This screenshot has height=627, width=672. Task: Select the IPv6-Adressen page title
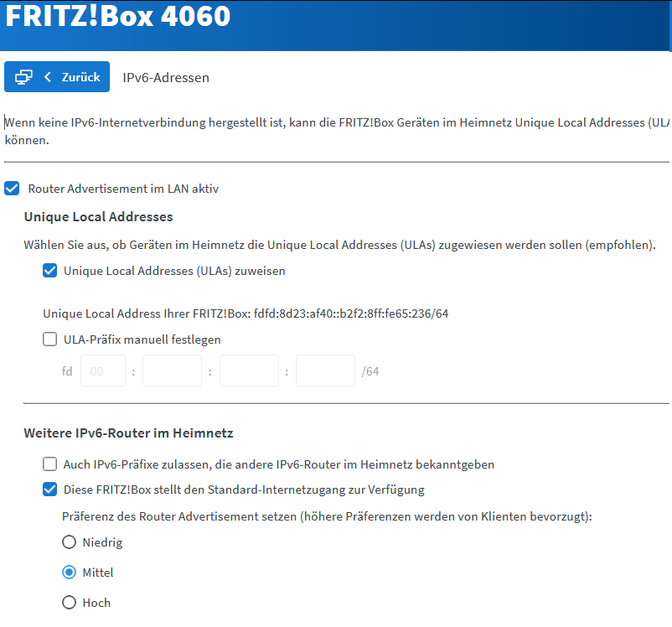coord(166,78)
